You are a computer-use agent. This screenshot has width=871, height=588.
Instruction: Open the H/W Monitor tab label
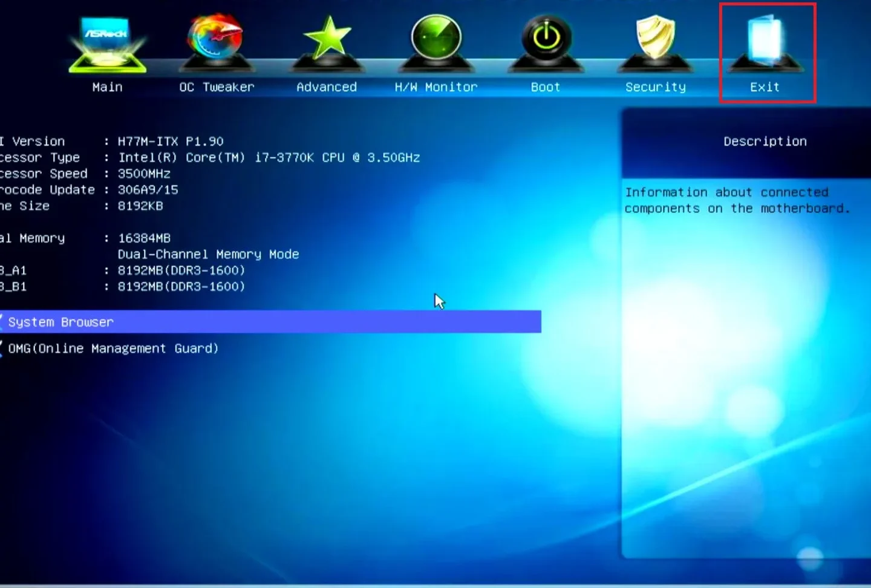436,87
